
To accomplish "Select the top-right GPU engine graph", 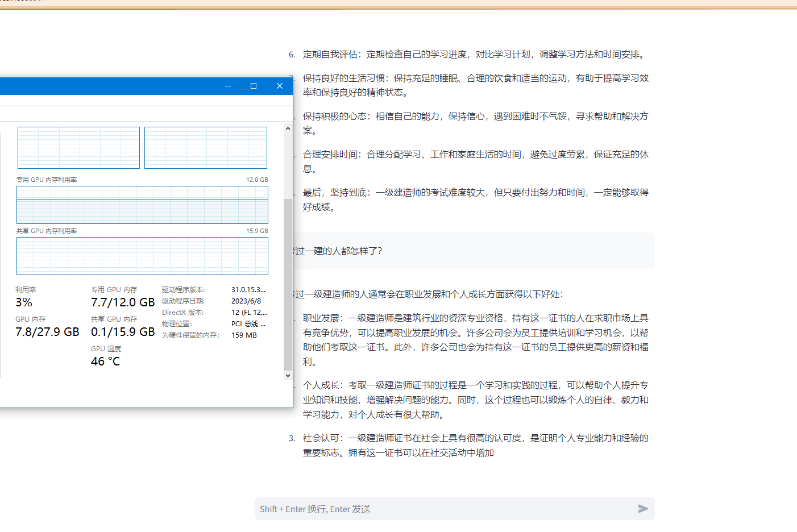I will (206, 148).
